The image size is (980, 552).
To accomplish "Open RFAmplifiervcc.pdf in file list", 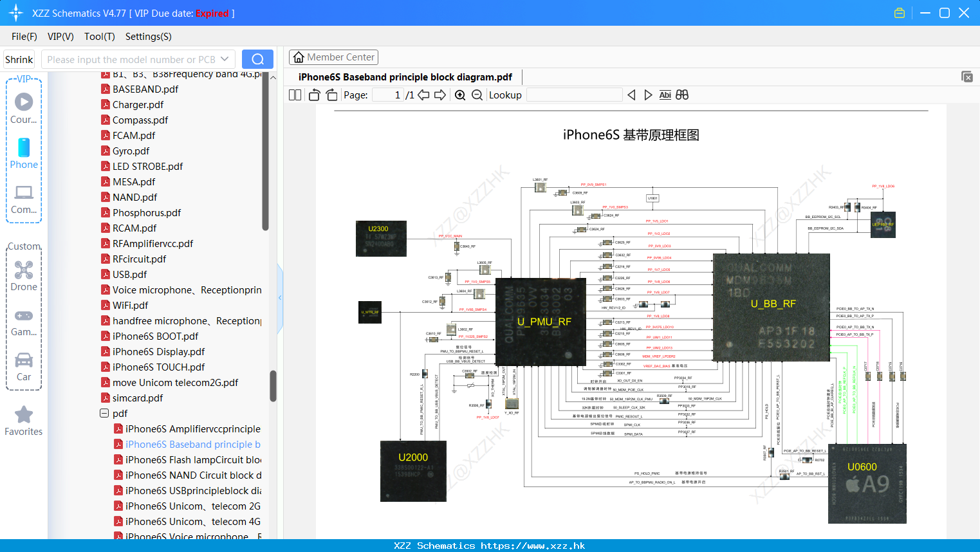I will tap(153, 244).
